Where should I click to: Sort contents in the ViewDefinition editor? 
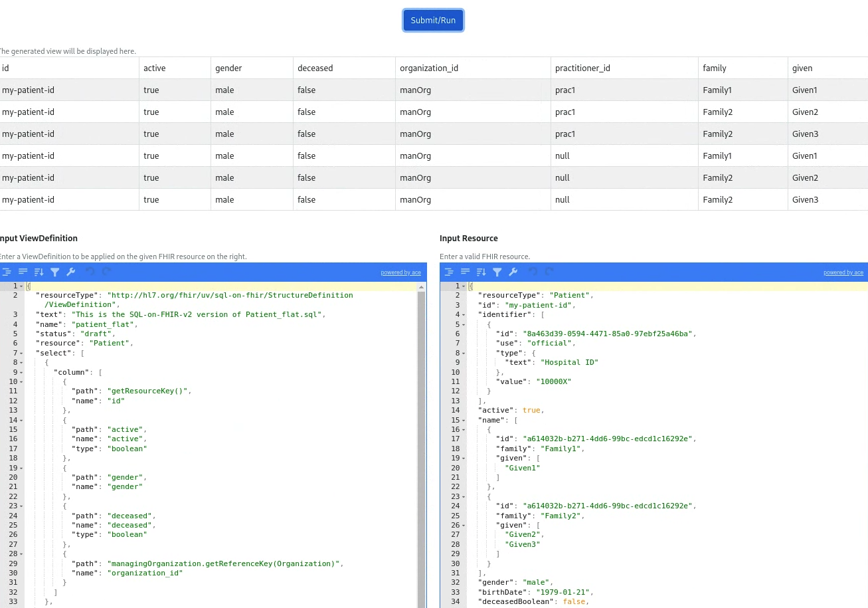click(x=39, y=272)
